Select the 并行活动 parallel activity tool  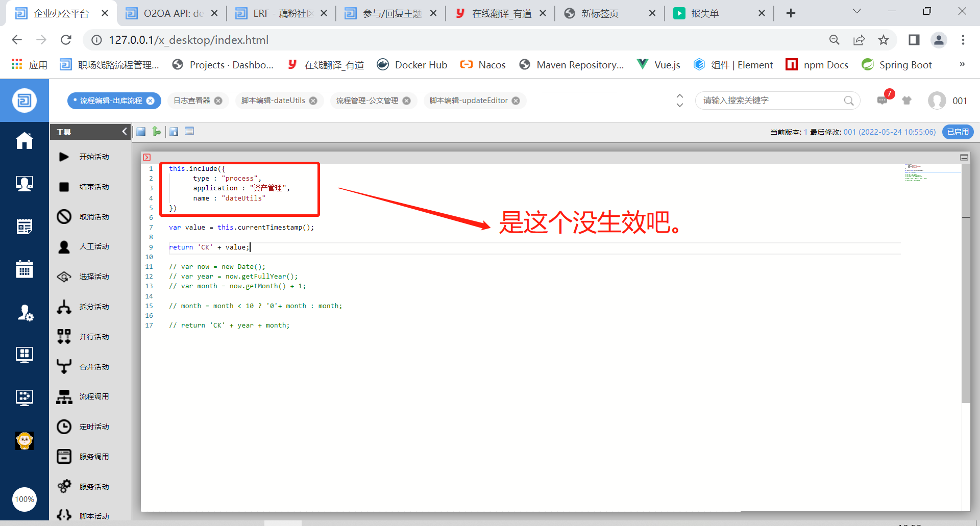click(x=83, y=337)
